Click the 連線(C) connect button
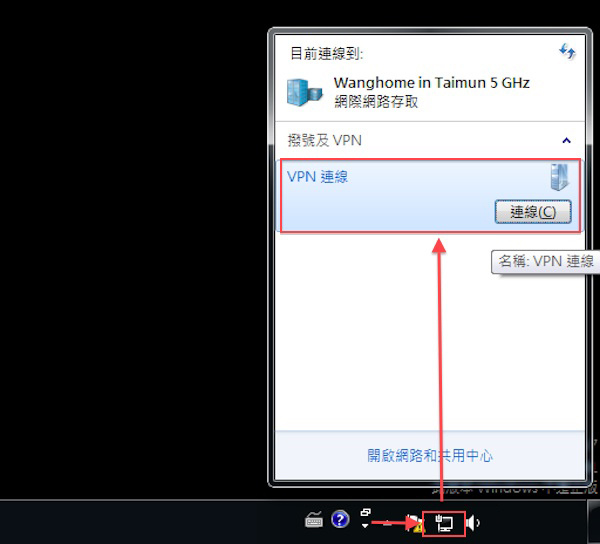 click(x=533, y=212)
